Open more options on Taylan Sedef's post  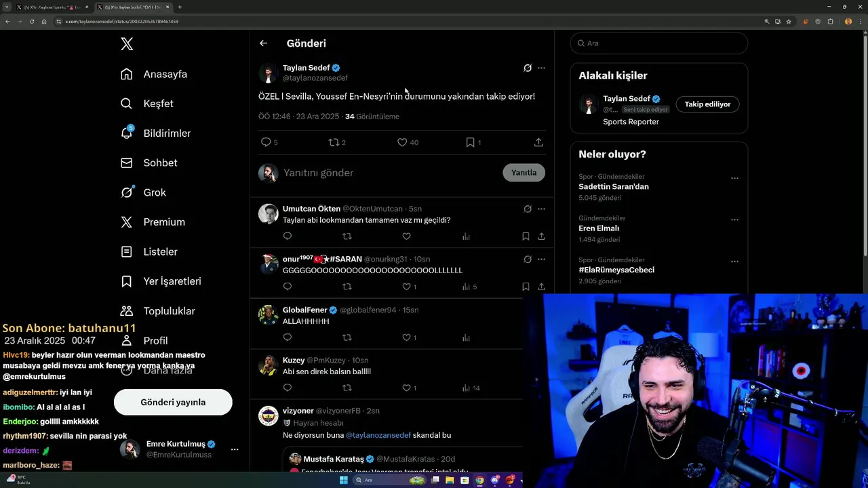point(541,68)
